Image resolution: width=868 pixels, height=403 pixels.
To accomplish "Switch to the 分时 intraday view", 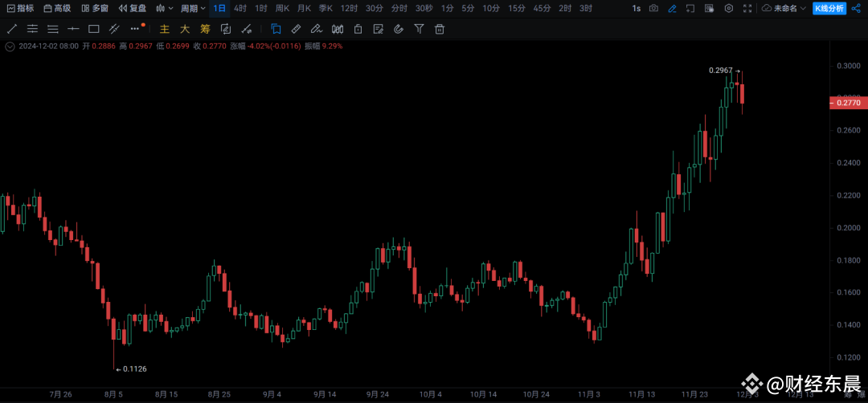I will tap(399, 8).
